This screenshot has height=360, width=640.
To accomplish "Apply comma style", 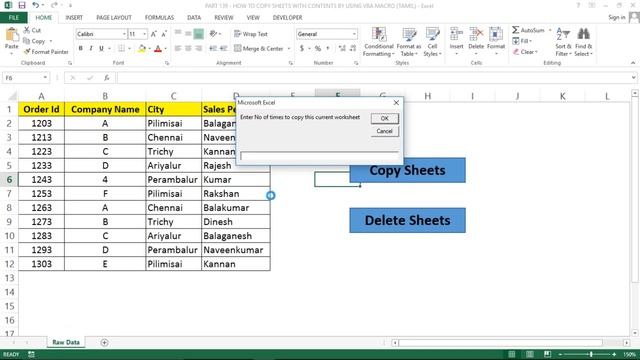I will (x=328, y=49).
